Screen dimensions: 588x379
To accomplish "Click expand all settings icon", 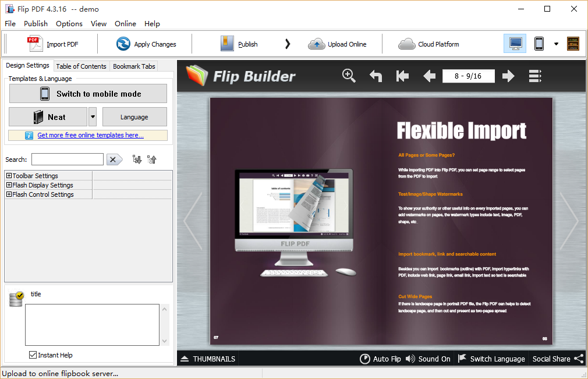I will [x=137, y=160].
